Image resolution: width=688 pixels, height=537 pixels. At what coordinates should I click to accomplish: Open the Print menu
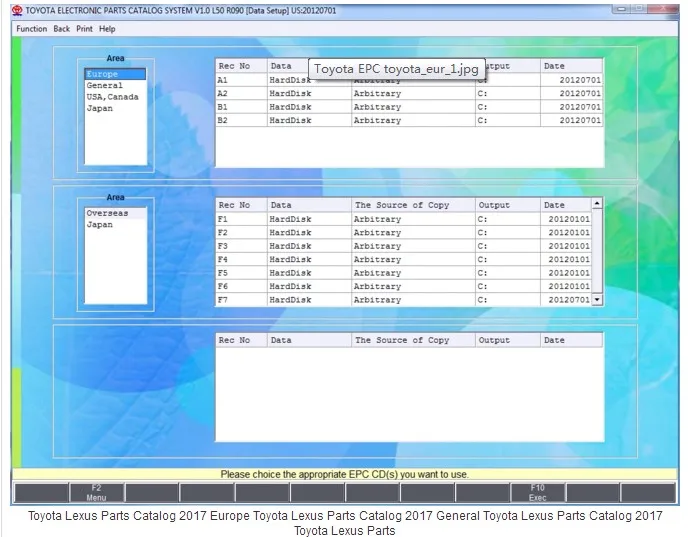pyautogui.click(x=84, y=29)
